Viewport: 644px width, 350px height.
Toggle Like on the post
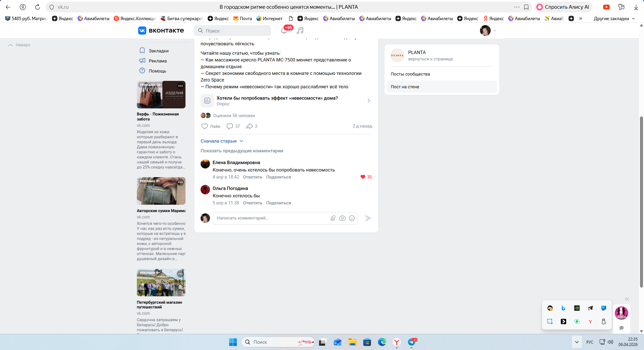point(211,126)
